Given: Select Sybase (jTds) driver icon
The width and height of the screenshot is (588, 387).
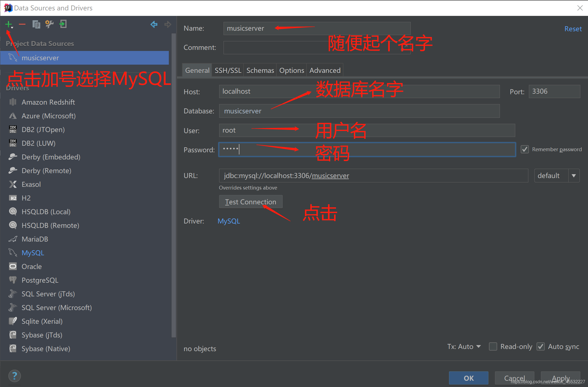Looking at the screenshot, I should (13, 335).
